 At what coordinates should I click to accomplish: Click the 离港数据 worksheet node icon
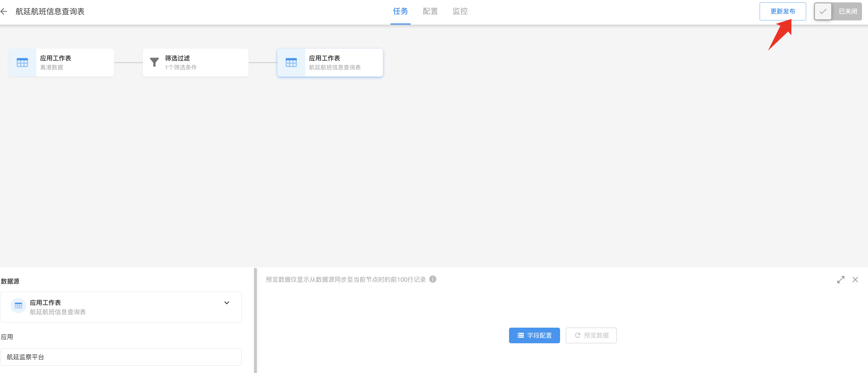click(22, 63)
